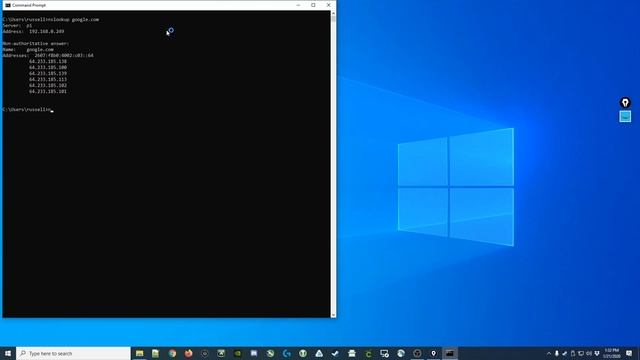Show hidden system tray icons
640x360 pixels.
[549, 353]
